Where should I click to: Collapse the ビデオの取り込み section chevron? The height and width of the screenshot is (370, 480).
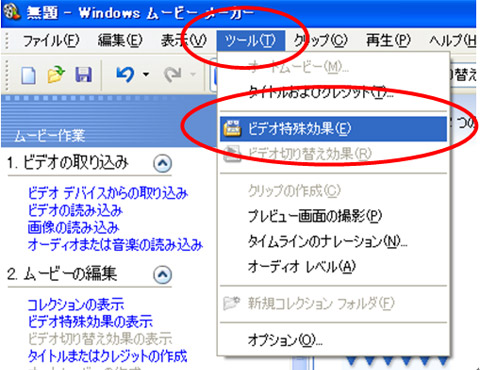163,163
